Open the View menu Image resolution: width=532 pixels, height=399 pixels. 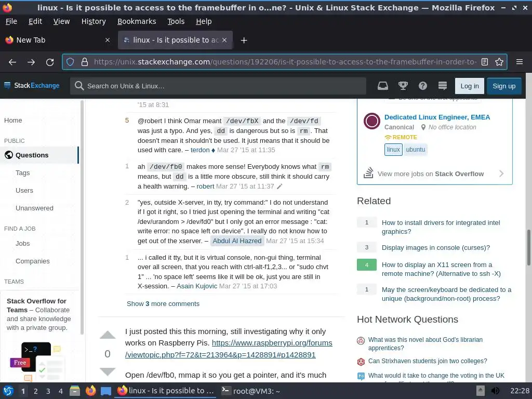tap(61, 21)
